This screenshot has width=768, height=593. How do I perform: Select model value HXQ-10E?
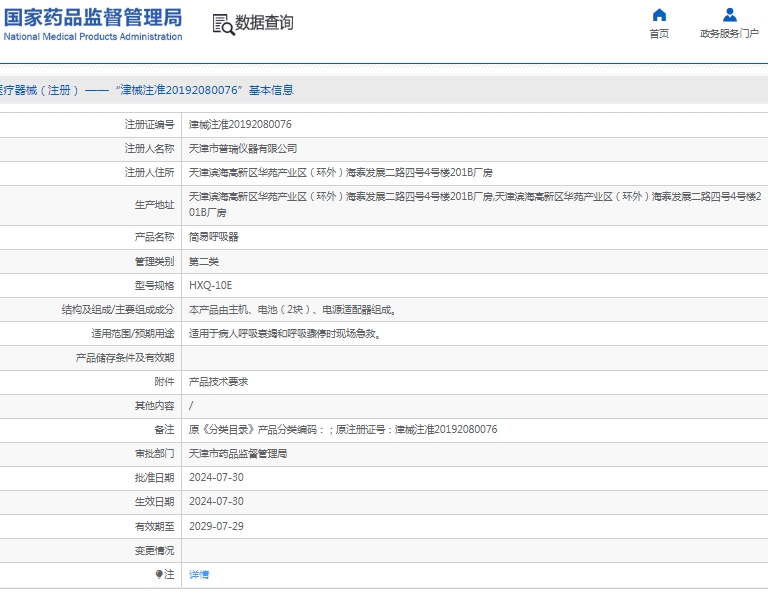[x=211, y=285]
